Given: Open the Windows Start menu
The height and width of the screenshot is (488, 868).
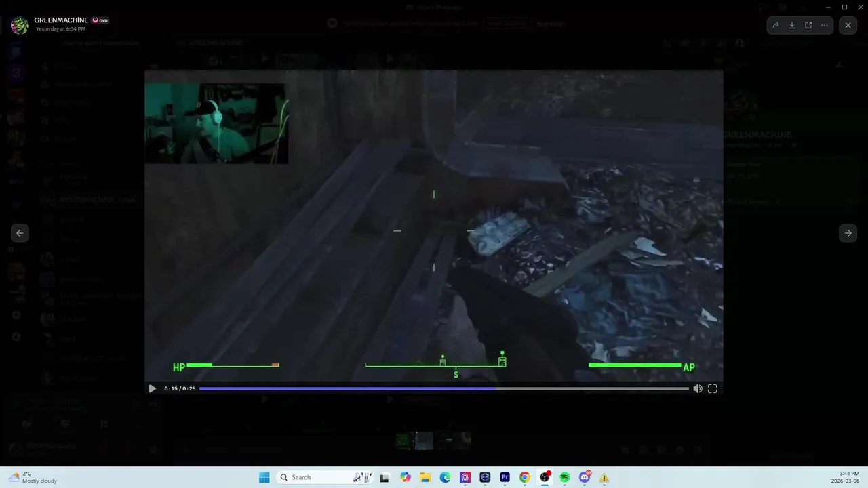Looking at the screenshot, I should (x=264, y=477).
